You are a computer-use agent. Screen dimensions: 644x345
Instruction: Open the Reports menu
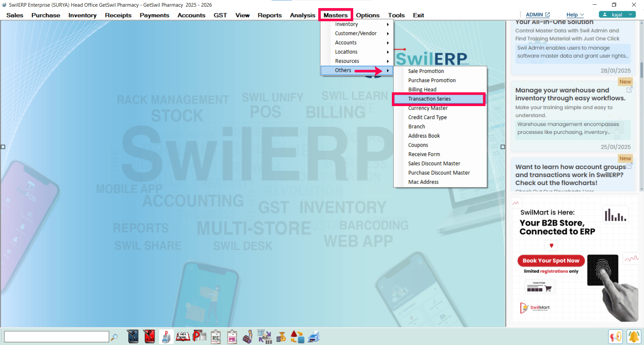tap(270, 15)
